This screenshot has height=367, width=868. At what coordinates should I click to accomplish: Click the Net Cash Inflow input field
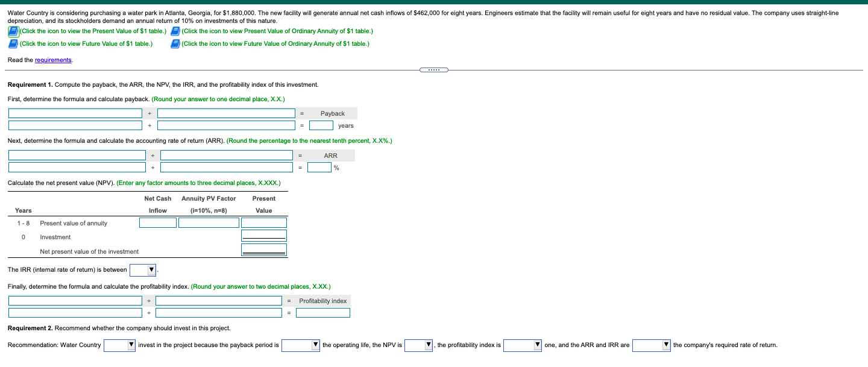[x=158, y=223]
